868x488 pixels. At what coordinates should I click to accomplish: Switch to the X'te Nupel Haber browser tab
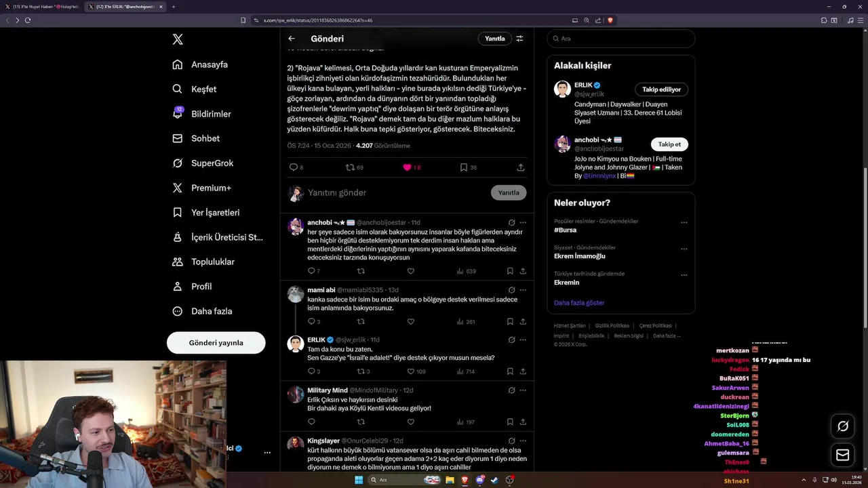click(x=42, y=7)
